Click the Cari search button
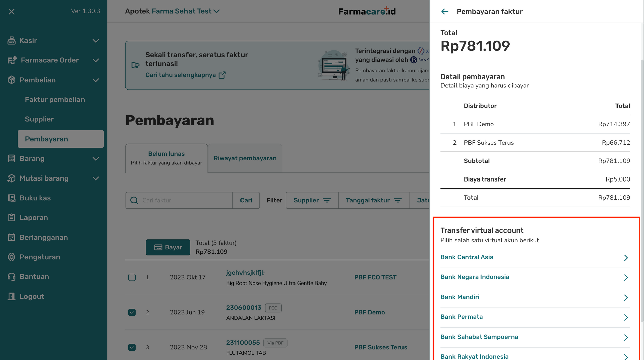The width and height of the screenshot is (644, 360). pyautogui.click(x=246, y=200)
